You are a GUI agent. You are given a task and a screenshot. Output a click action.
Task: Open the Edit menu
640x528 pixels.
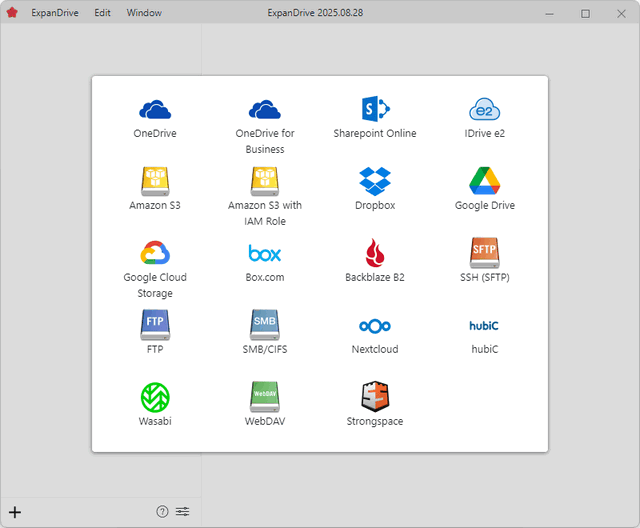click(102, 13)
